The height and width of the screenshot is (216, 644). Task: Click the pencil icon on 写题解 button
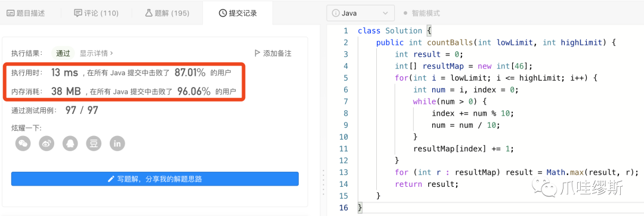[110, 179]
